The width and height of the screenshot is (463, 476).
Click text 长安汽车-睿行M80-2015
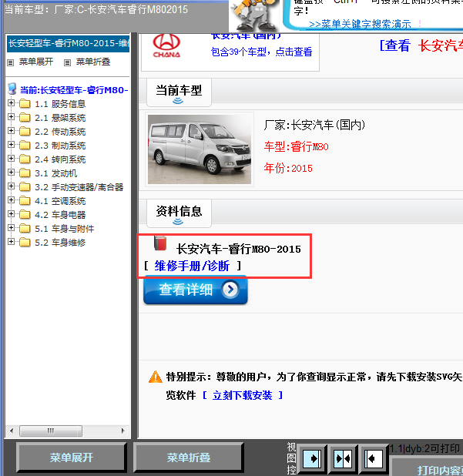[x=239, y=250]
